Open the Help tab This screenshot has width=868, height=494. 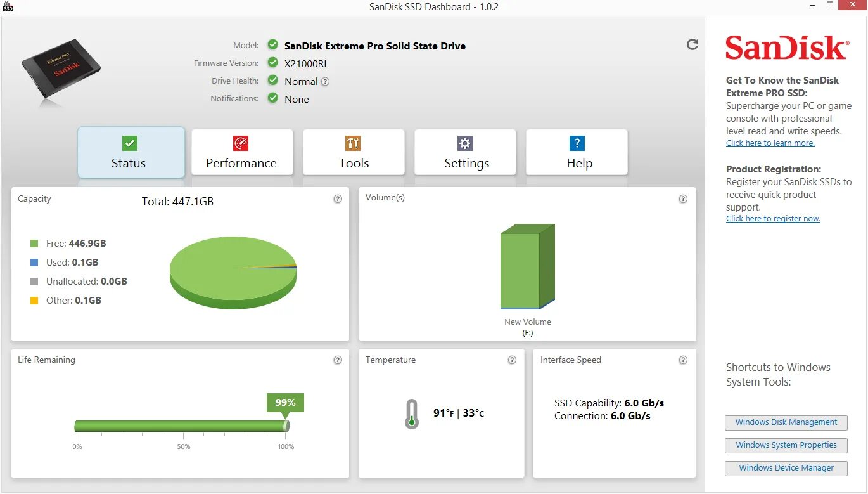577,152
